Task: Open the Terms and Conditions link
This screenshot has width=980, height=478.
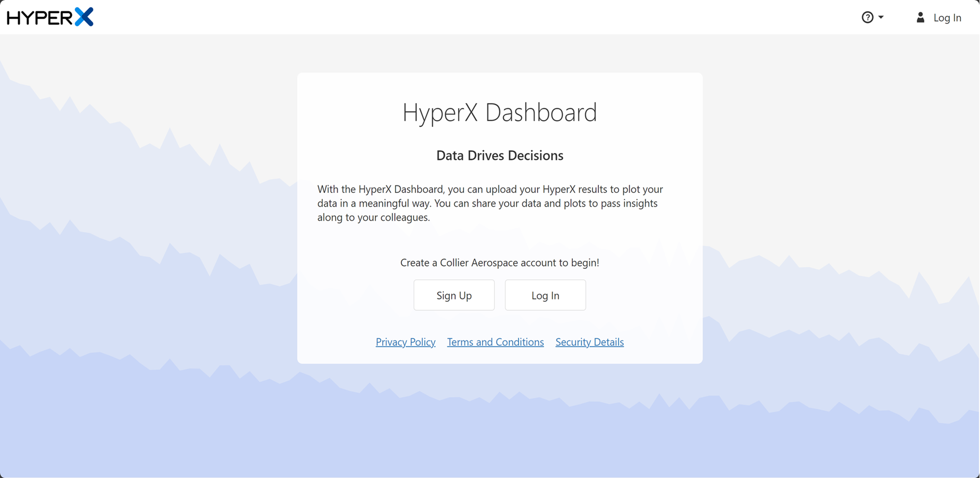Action: (495, 342)
